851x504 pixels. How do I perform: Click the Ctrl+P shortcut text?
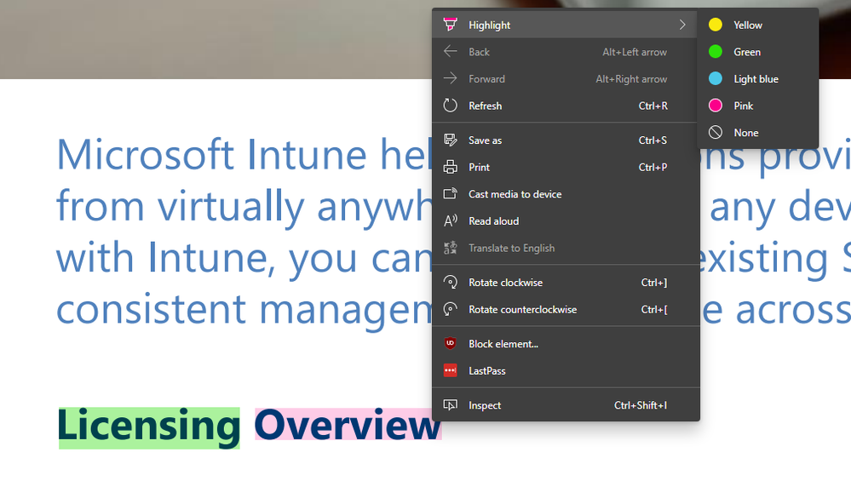coord(653,167)
